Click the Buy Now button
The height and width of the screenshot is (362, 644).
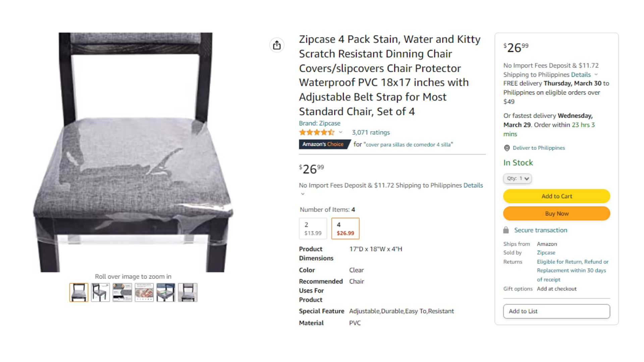pos(556,214)
